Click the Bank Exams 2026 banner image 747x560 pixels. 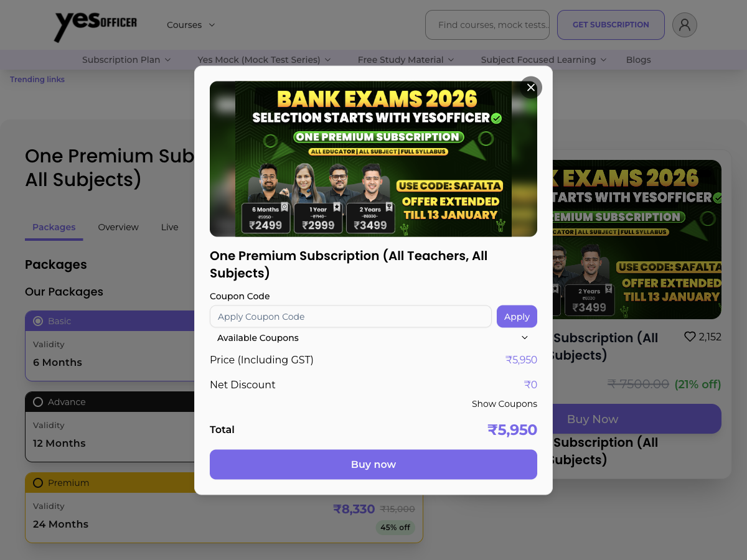374,159
